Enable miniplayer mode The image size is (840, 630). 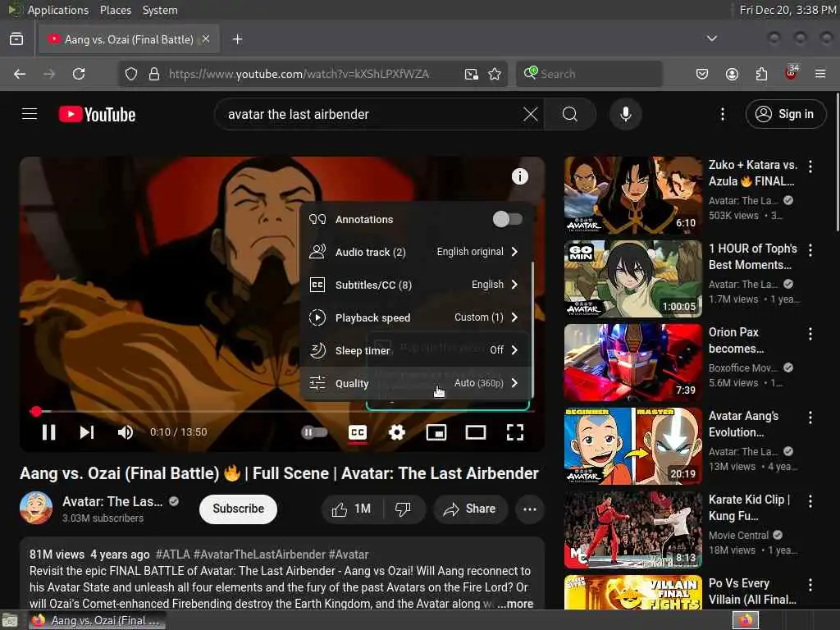click(x=436, y=432)
